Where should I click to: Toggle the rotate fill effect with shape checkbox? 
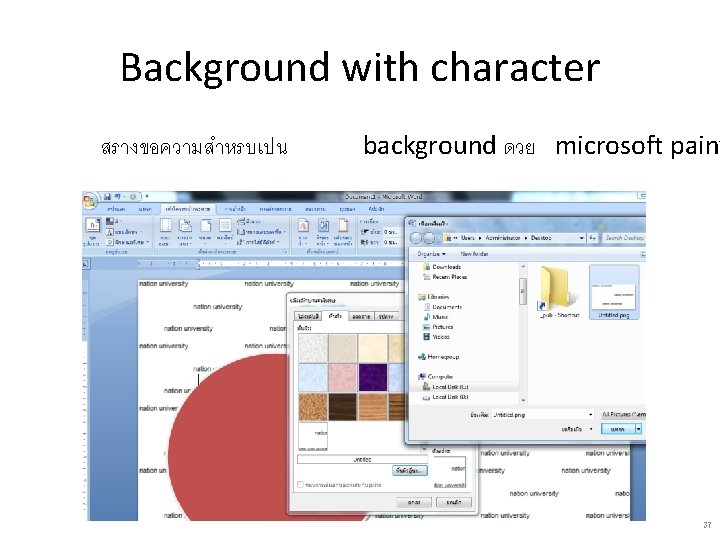click(301, 485)
